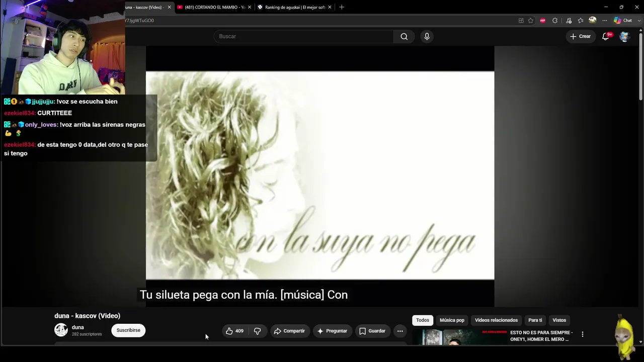The width and height of the screenshot is (644, 362).
Task: Filter by Videos relacionados chip
Action: [x=496, y=320]
